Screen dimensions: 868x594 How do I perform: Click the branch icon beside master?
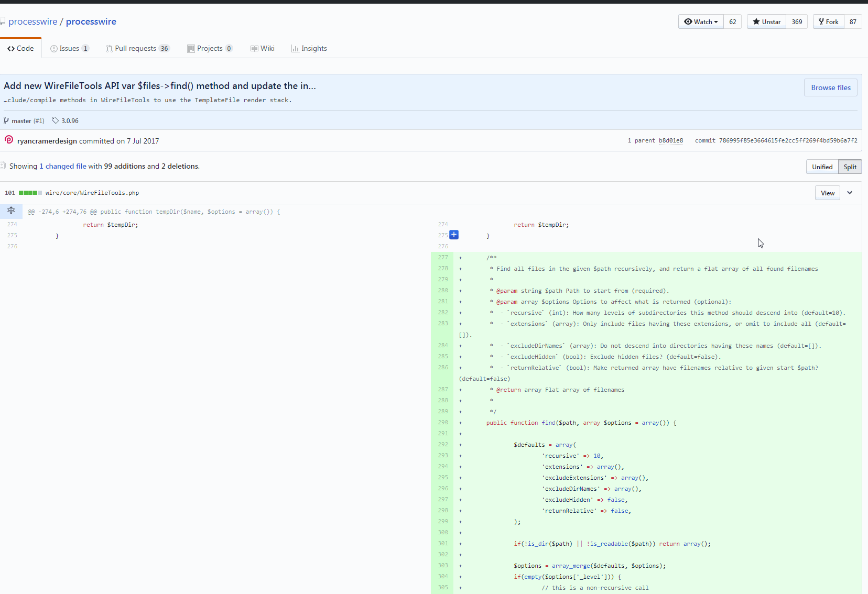click(6, 120)
